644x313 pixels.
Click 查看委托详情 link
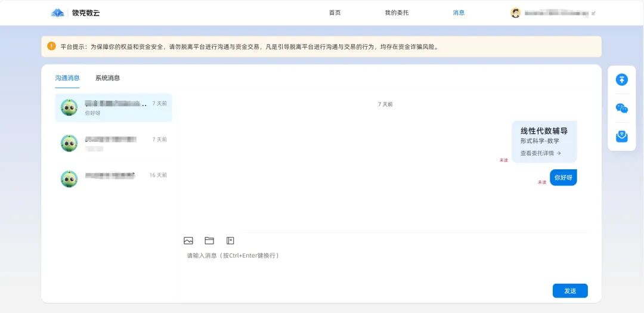[540, 153]
